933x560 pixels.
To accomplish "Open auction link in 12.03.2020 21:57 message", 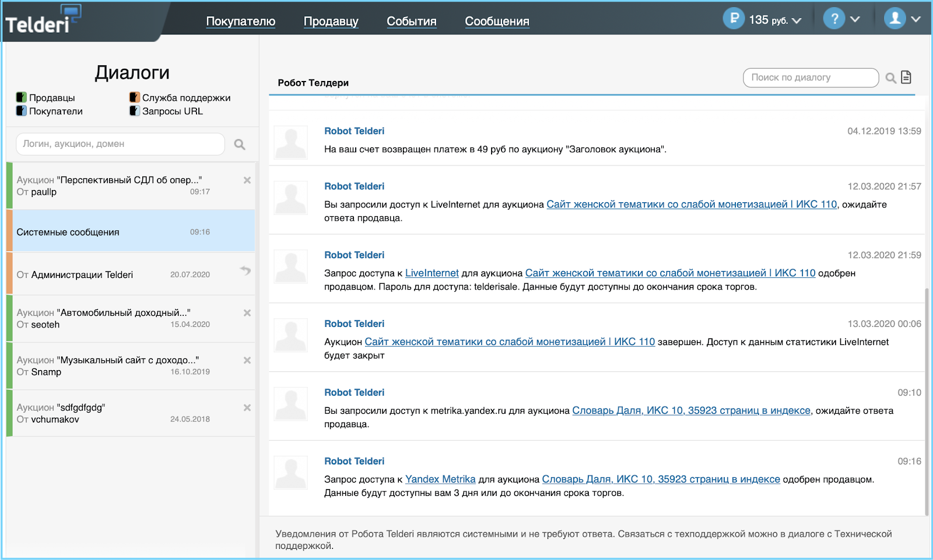I will point(692,205).
